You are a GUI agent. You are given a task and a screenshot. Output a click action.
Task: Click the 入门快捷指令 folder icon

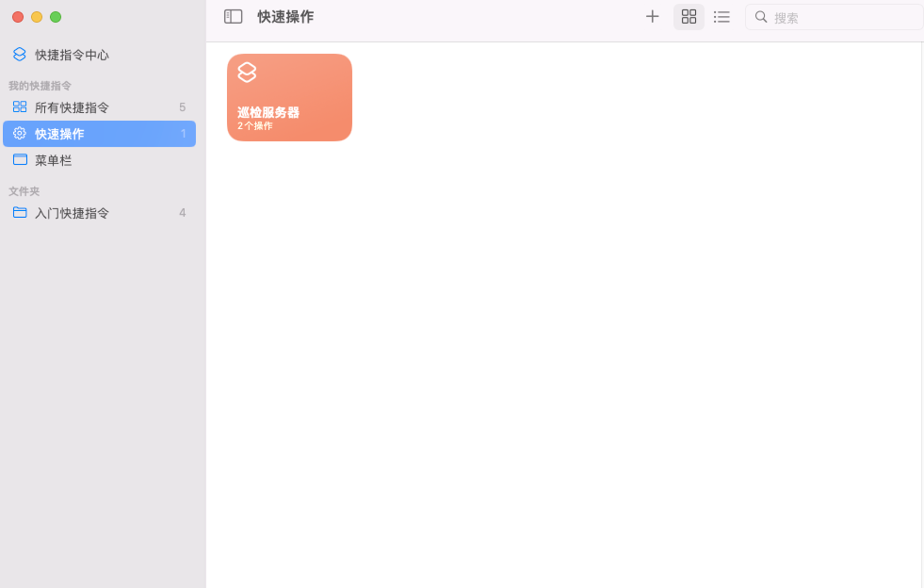20,212
